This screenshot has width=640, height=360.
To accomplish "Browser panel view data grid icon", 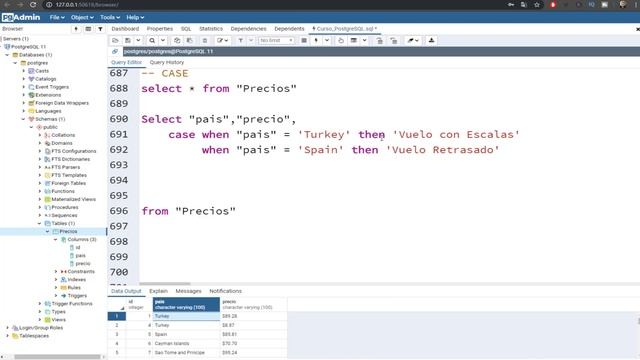I will [88, 29].
